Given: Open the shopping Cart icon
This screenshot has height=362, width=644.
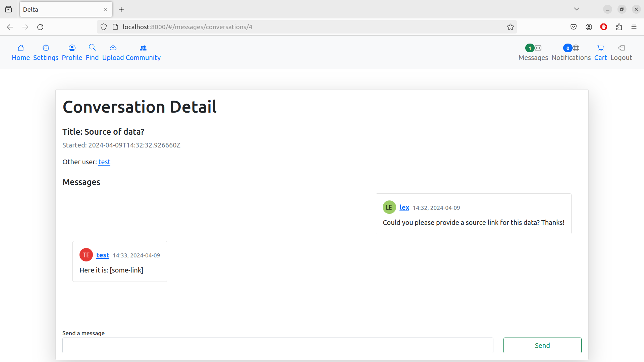Looking at the screenshot, I should 600,48.
